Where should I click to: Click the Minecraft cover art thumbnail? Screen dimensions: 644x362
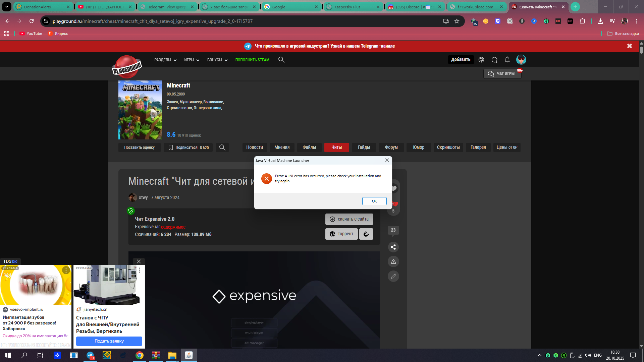140,110
